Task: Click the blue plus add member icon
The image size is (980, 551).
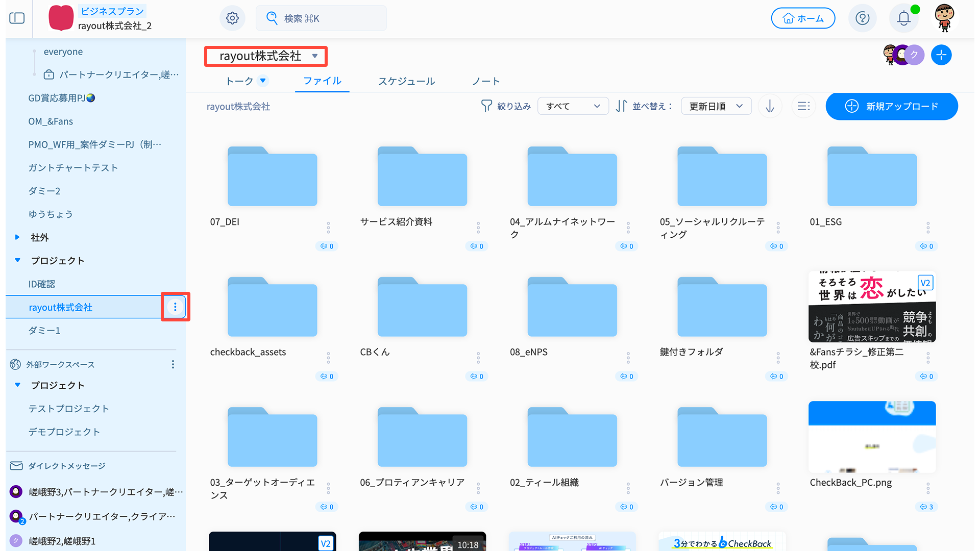Action: pos(941,55)
